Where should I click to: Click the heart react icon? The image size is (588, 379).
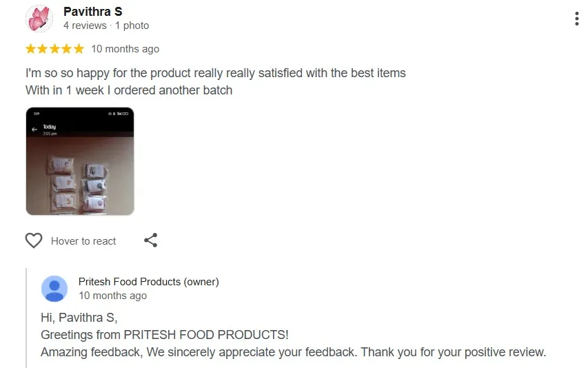click(34, 240)
